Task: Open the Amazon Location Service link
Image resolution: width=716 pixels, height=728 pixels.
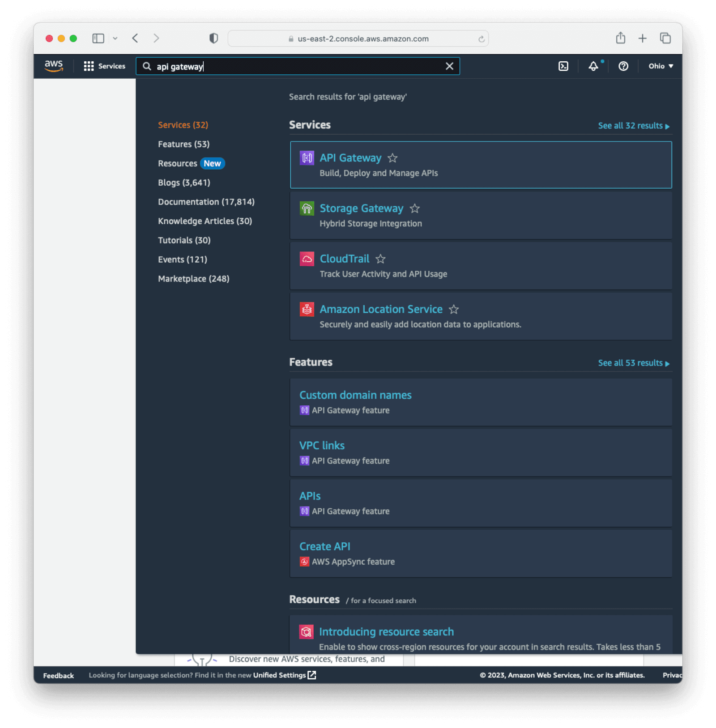Action: (381, 310)
